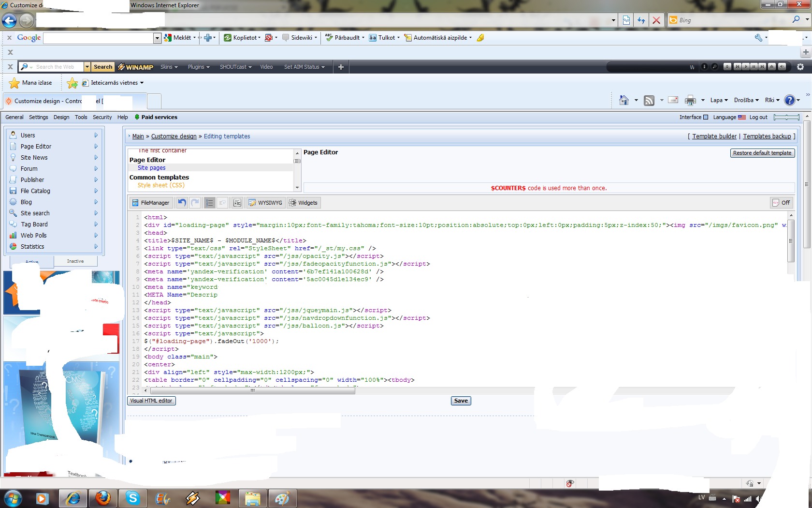Click the Statistics pie chart icon
This screenshot has height=508, width=812.
(13, 246)
